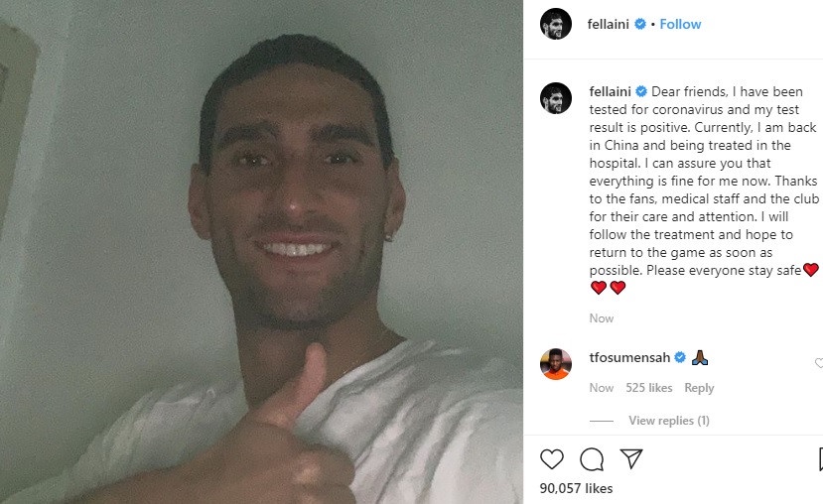Viewport: 823px width, 504px height.
Task: Open 525 likes on comment
Action: pos(648,388)
